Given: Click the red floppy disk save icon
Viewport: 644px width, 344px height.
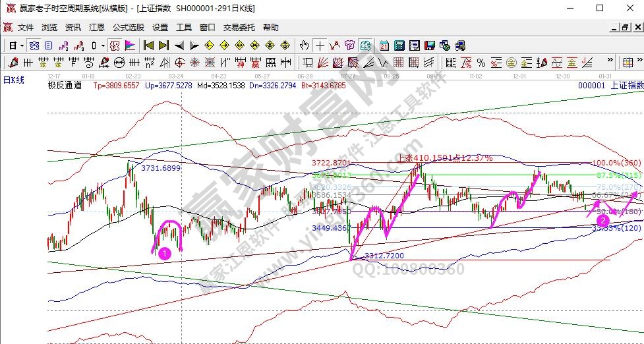Looking at the screenshot, I should pos(430,45).
